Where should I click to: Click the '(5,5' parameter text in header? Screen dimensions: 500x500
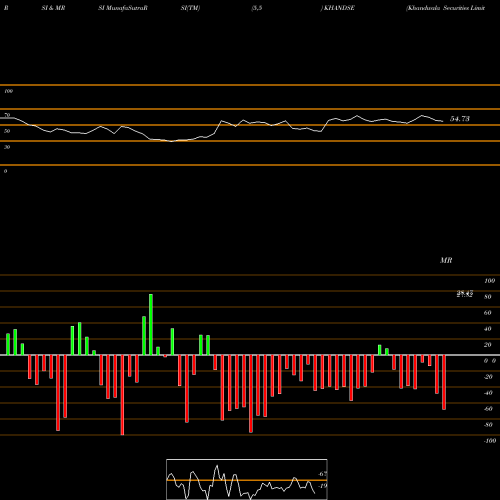(257, 8)
